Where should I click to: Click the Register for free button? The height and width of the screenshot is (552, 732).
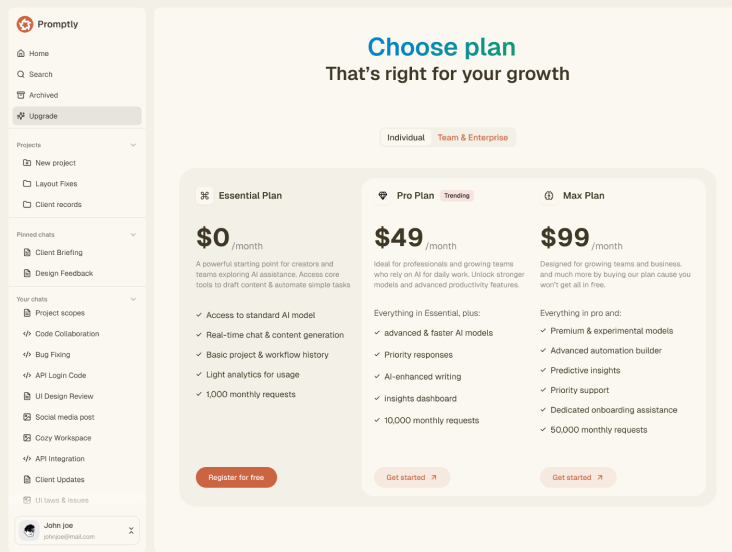(x=236, y=478)
